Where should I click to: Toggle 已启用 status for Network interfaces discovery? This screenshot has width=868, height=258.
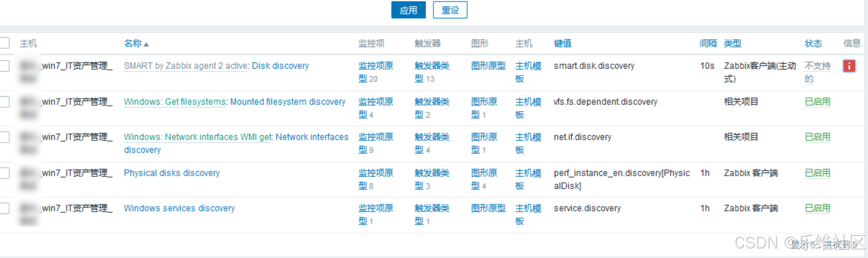[817, 137]
